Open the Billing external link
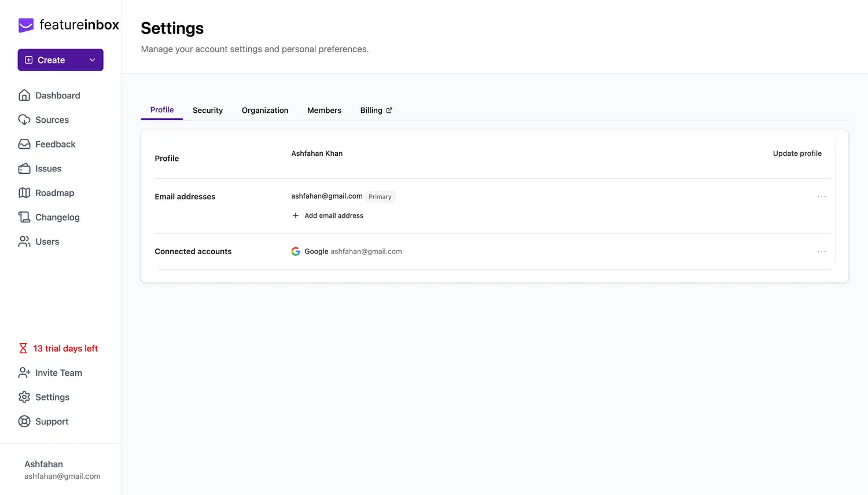868x495 pixels. click(376, 111)
